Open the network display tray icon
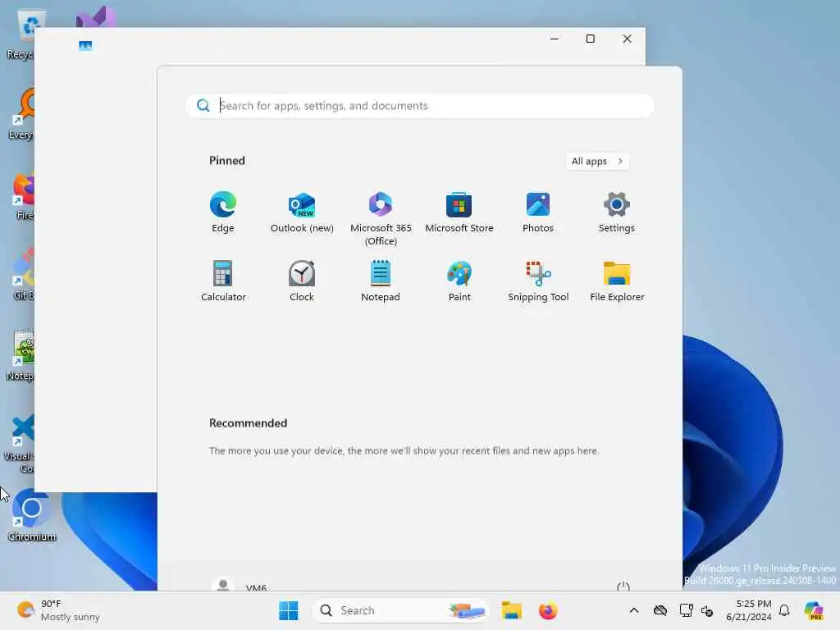The height and width of the screenshot is (630, 840). 687,610
